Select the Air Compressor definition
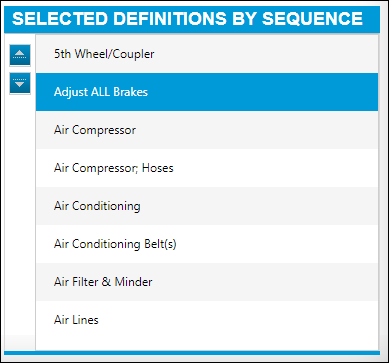 pos(207,130)
